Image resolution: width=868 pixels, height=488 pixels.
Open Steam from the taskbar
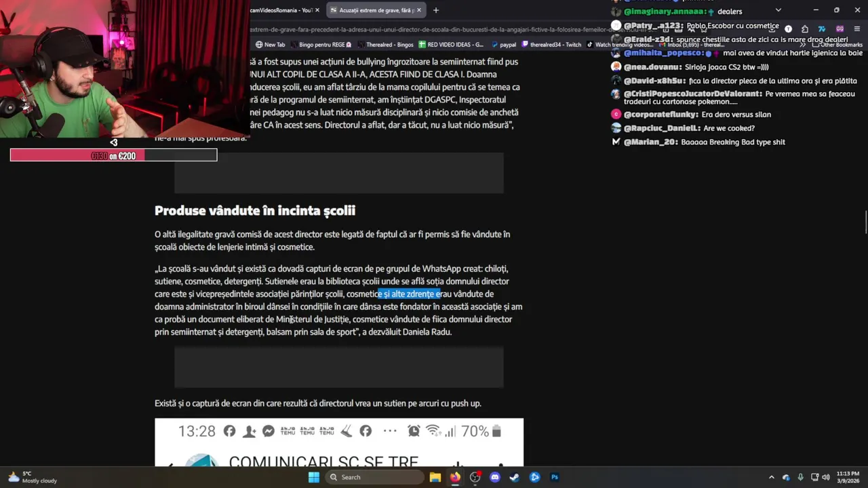click(x=515, y=477)
